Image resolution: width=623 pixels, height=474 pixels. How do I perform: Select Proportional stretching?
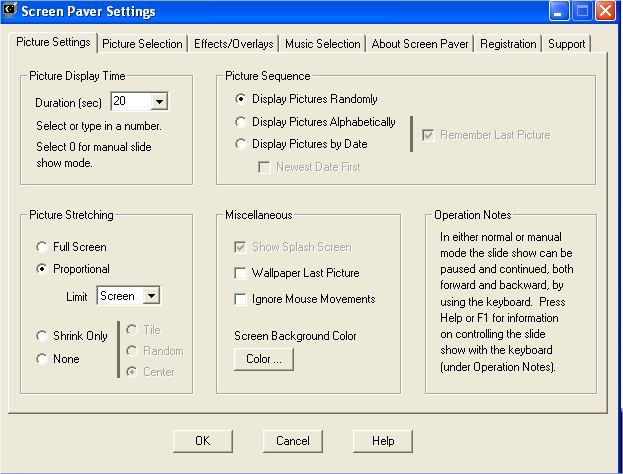(x=73, y=269)
